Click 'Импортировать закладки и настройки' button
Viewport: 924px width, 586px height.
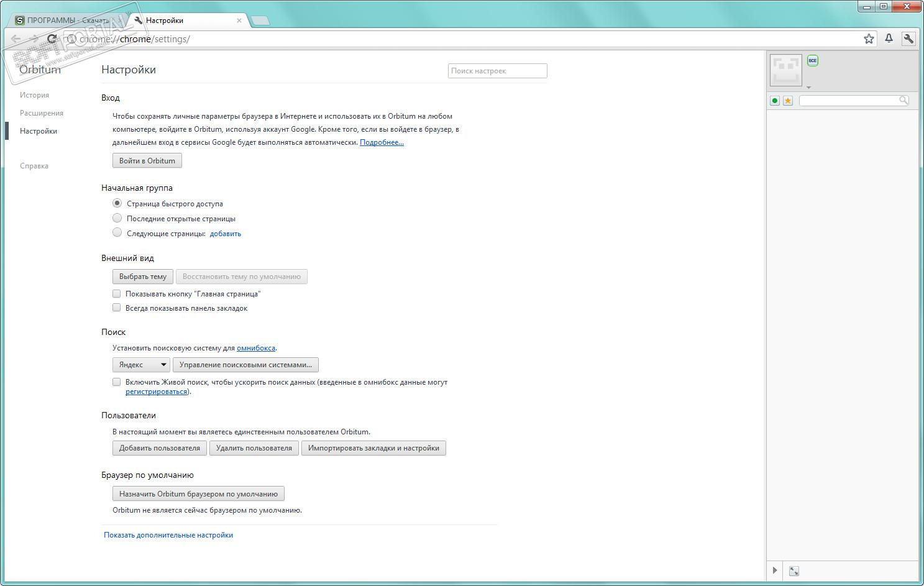click(x=373, y=448)
